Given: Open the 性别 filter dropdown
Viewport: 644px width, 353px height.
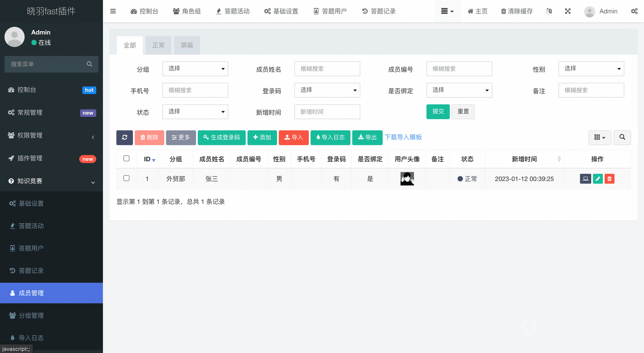Looking at the screenshot, I should (x=591, y=69).
